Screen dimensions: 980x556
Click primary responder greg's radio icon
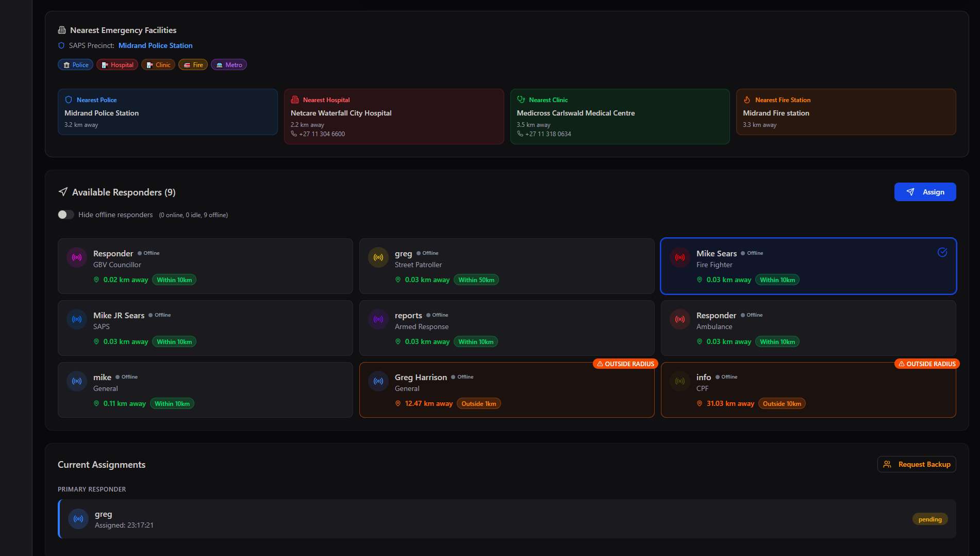[78, 519]
